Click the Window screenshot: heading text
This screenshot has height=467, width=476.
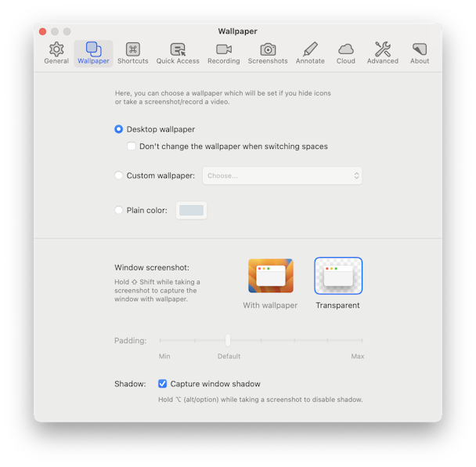click(x=152, y=267)
